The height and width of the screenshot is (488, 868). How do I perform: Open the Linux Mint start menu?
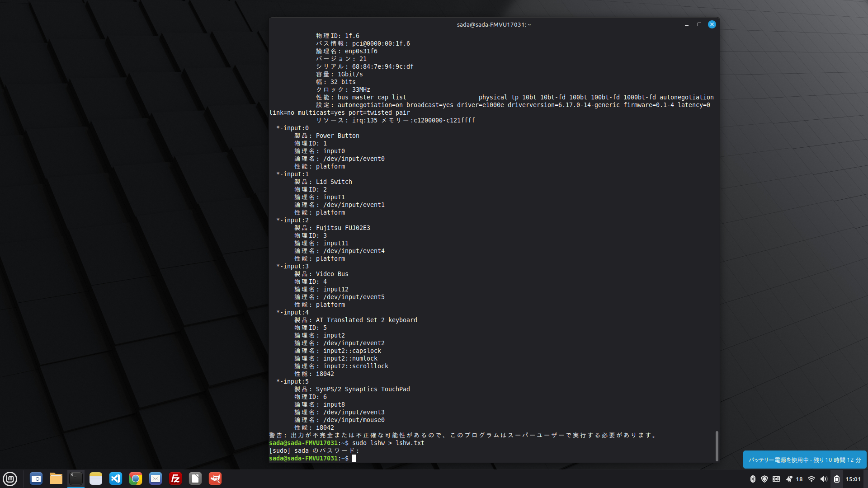[x=10, y=479]
